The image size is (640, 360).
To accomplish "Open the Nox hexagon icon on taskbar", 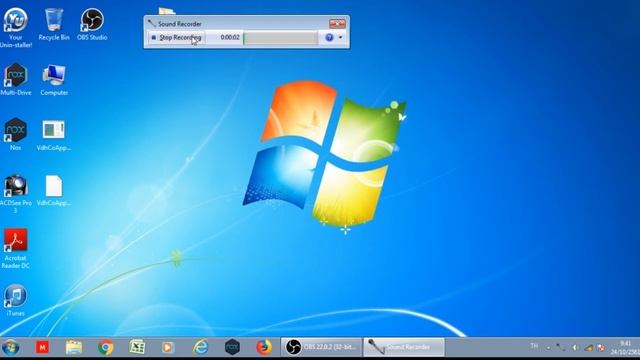I will coord(232,347).
